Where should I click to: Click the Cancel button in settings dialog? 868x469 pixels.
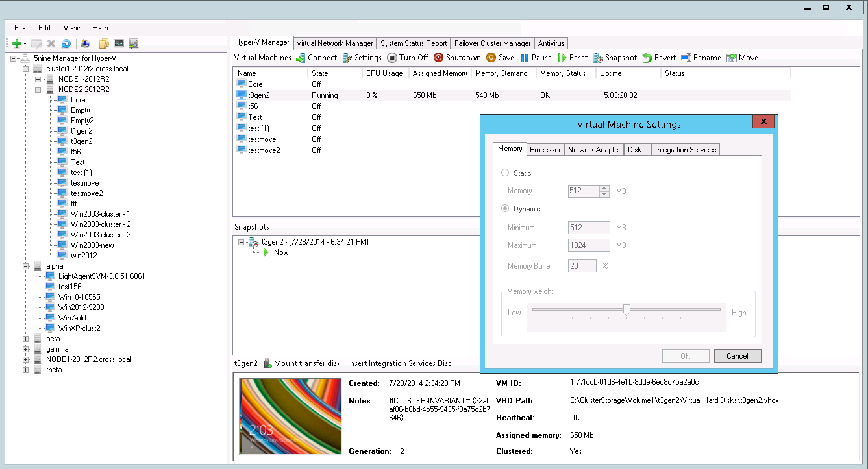[737, 355]
